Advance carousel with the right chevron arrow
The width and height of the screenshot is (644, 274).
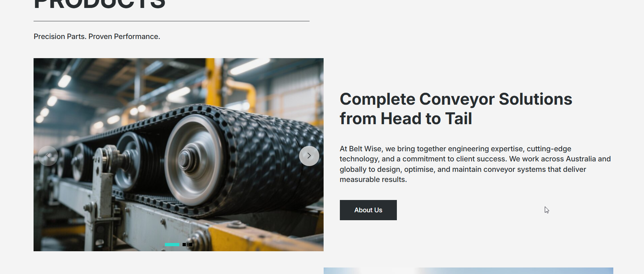click(309, 156)
